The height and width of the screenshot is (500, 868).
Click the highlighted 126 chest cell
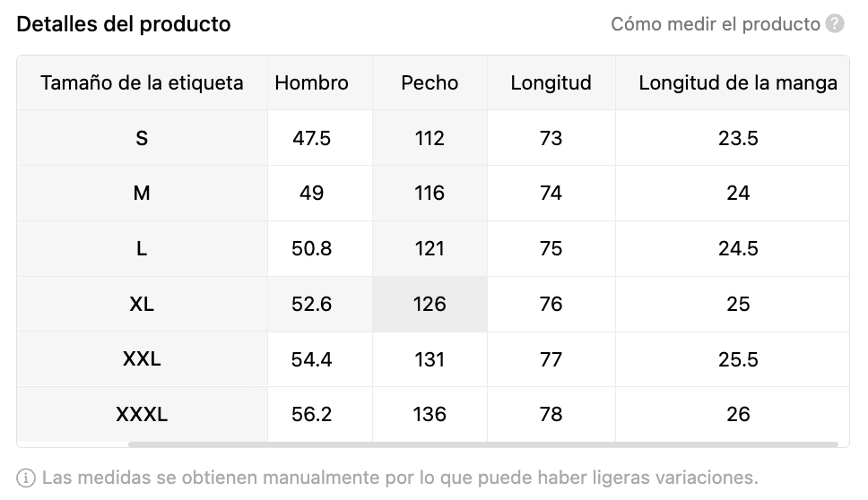(430, 304)
